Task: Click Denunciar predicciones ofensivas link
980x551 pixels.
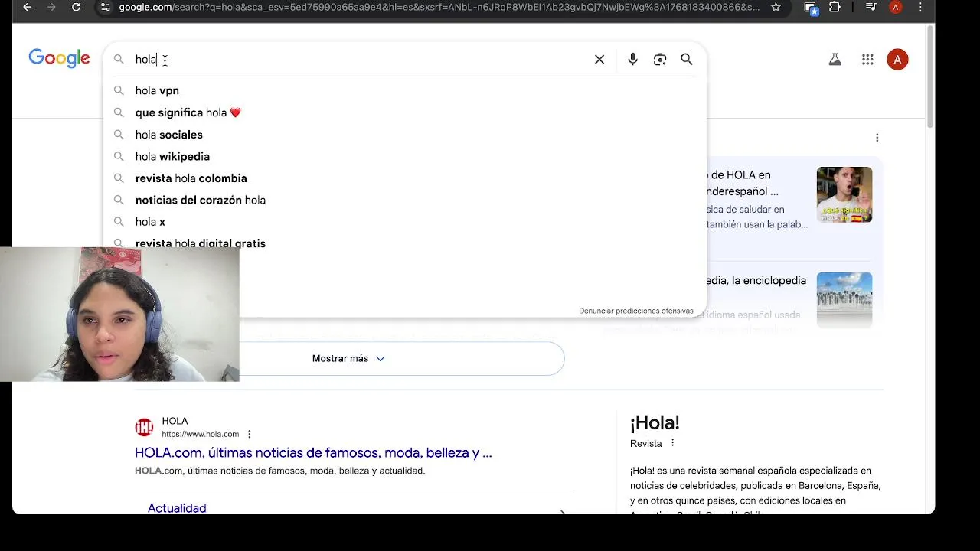Action: point(635,311)
